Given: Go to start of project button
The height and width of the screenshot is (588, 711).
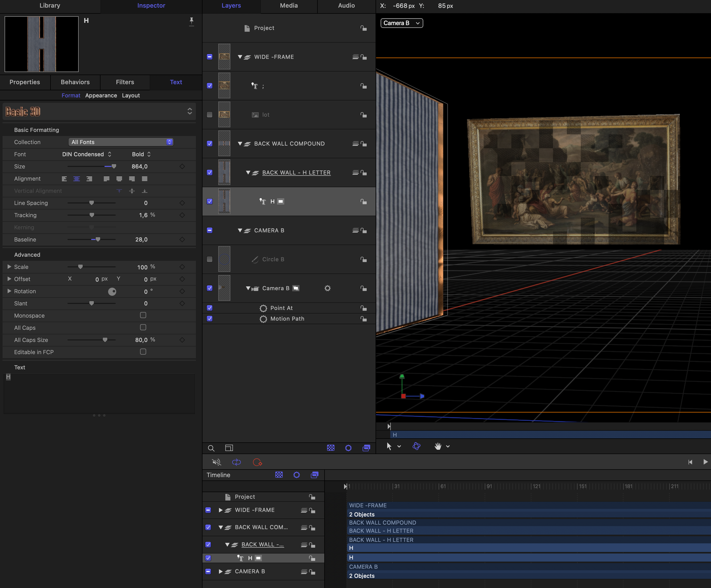Looking at the screenshot, I should (x=690, y=462).
